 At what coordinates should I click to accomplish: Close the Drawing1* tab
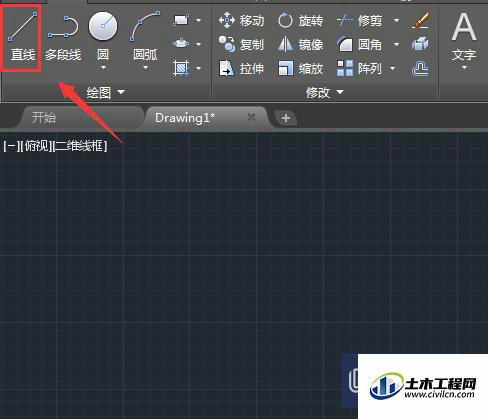click(x=251, y=117)
